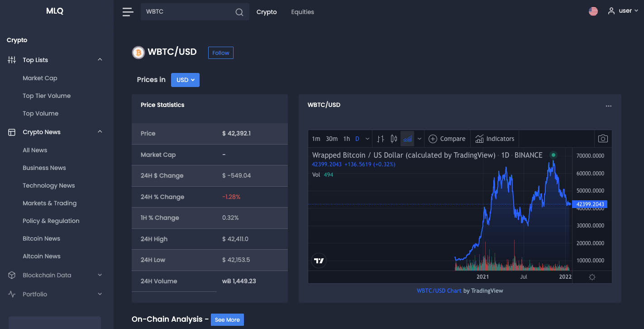Click the 24H Low value $ 42,153.5
Screen dimensions: 644x329
pos(236,260)
